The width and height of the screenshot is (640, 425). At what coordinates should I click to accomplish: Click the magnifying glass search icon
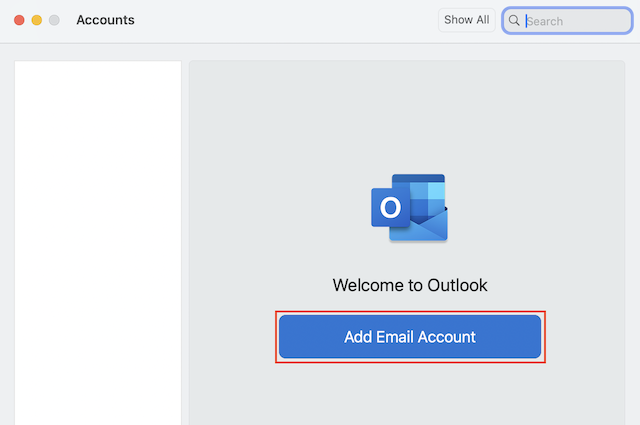pyautogui.click(x=514, y=20)
